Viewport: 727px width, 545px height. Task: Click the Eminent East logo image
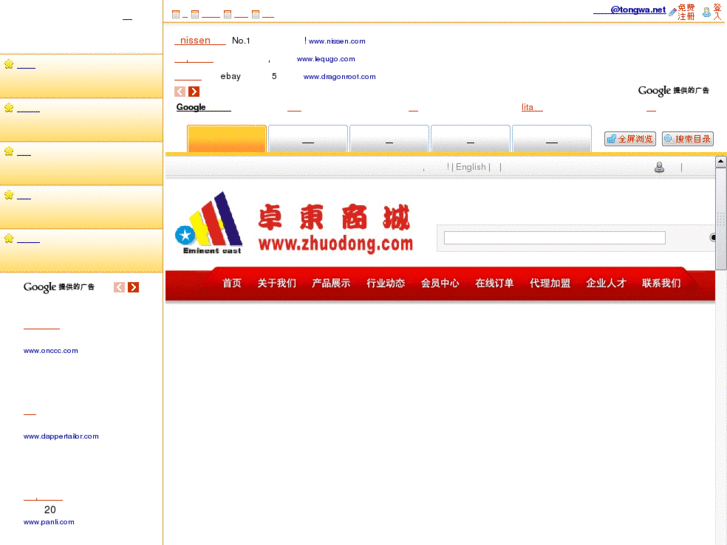coord(209,223)
